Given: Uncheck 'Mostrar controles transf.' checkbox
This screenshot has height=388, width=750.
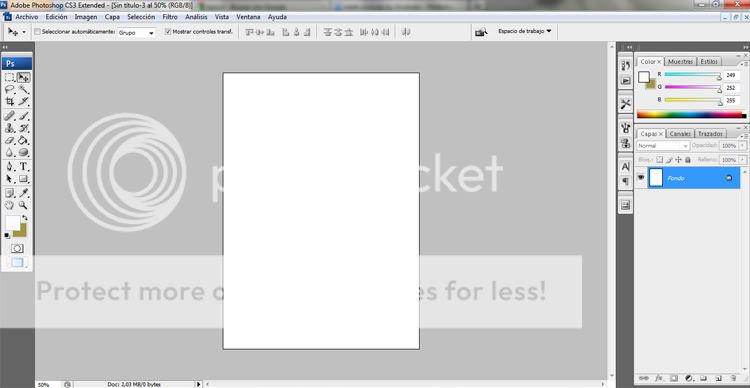Looking at the screenshot, I should [x=168, y=32].
